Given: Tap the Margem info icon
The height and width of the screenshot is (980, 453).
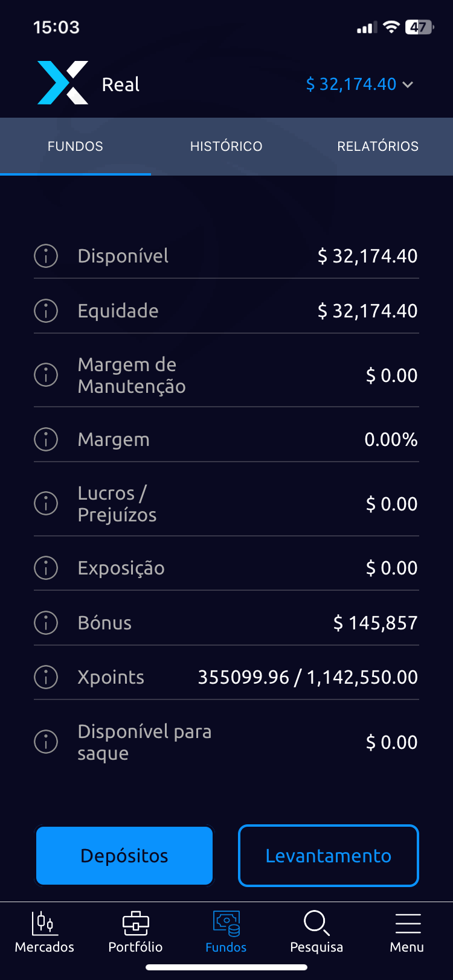Looking at the screenshot, I should click(46, 439).
